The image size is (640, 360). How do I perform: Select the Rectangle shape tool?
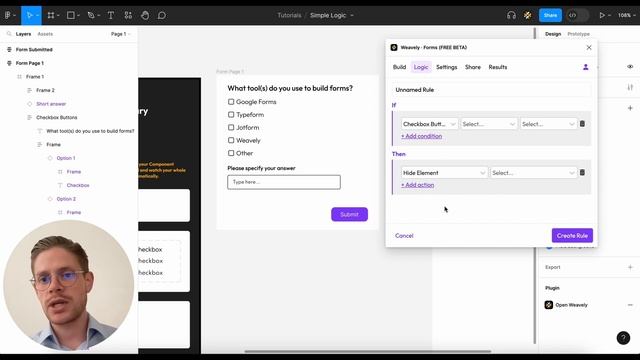coord(71,15)
